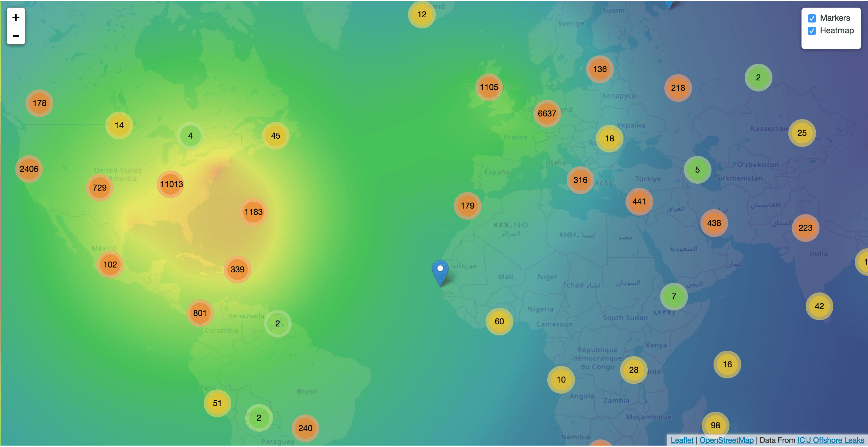Open the Leaflet attribution link

pyautogui.click(x=682, y=440)
